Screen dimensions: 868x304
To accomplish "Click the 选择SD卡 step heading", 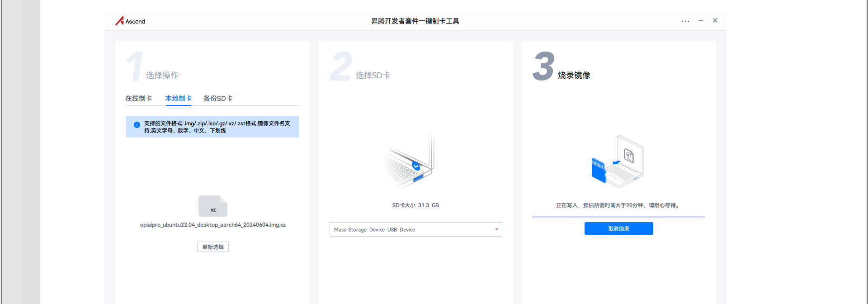I will [x=373, y=75].
